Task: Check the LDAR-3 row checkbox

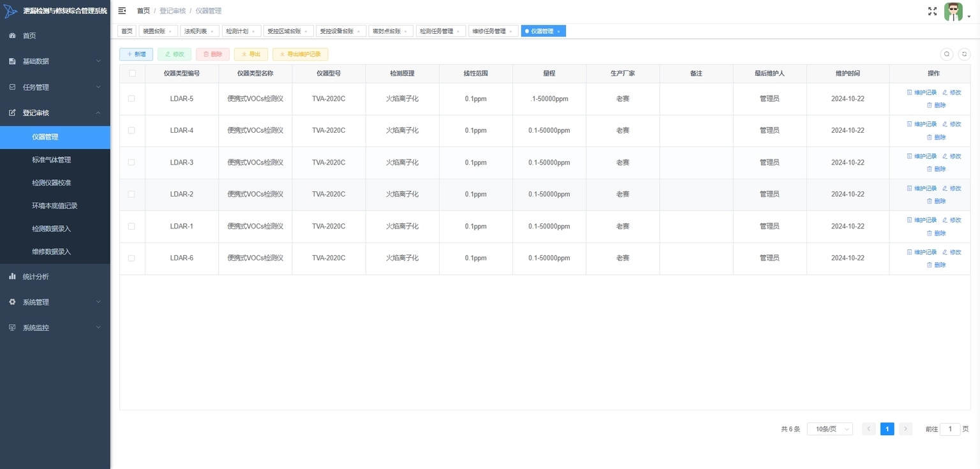Action: (132, 163)
